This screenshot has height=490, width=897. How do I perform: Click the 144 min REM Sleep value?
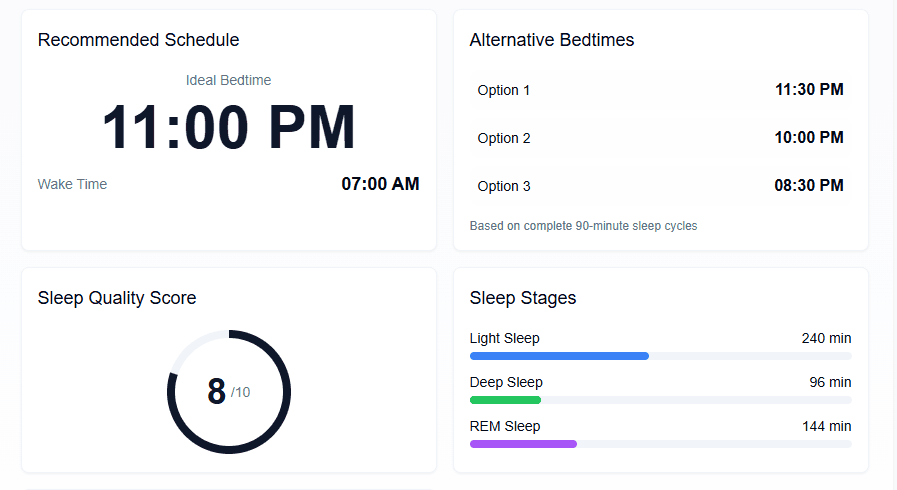(826, 426)
